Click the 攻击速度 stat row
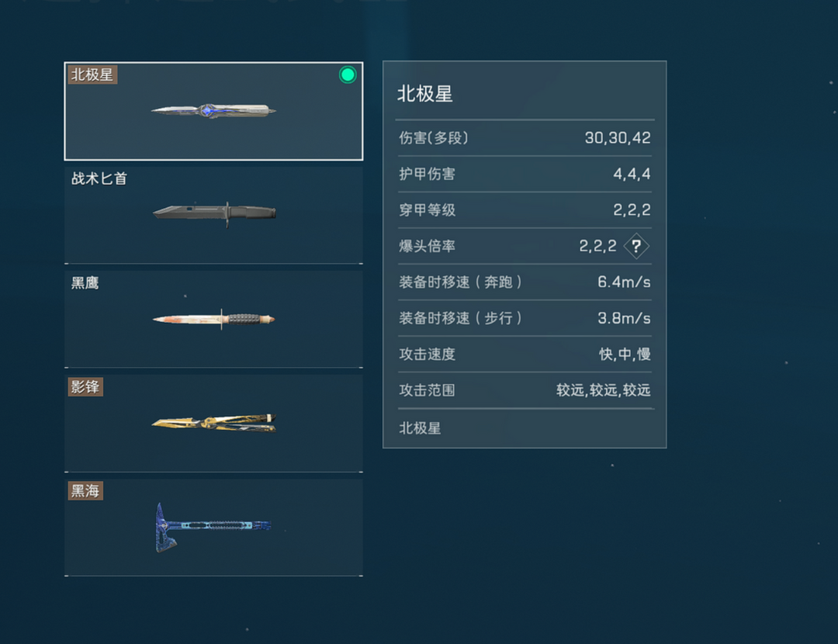 point(525,355)
